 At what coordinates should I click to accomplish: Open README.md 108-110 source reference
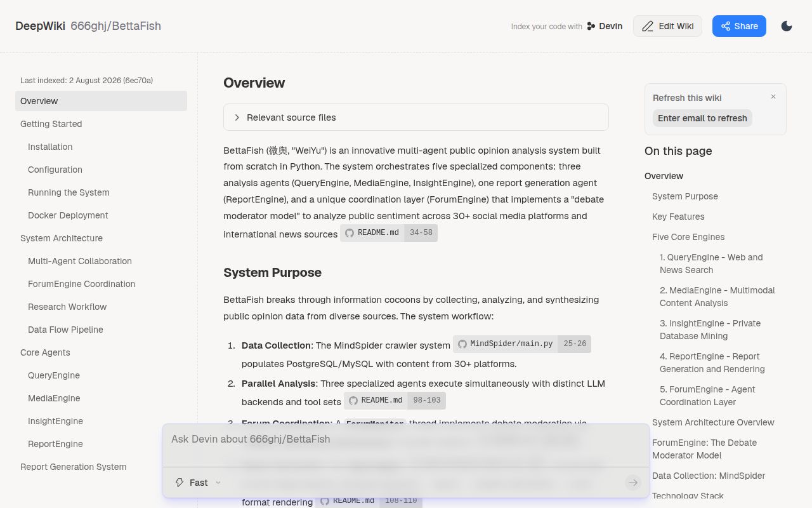point(369,500)
